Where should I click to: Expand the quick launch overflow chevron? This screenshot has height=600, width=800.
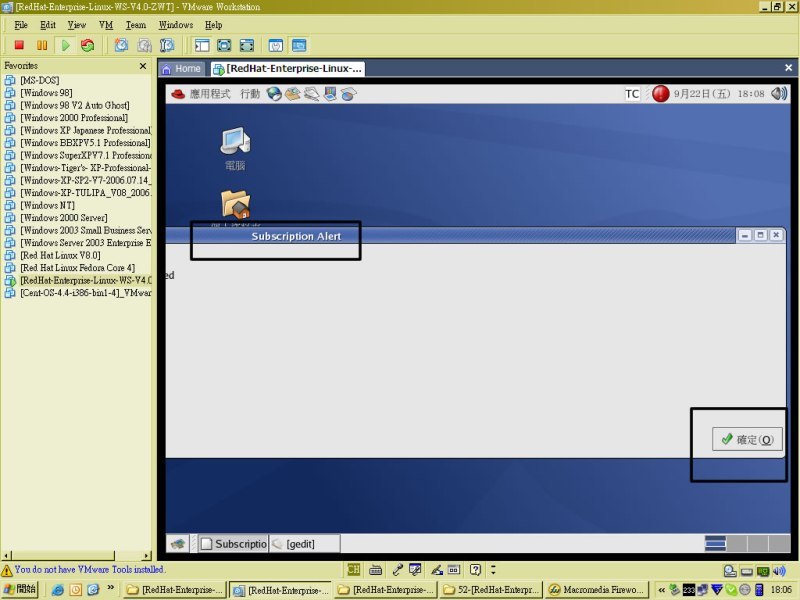[x=111, y=588]
